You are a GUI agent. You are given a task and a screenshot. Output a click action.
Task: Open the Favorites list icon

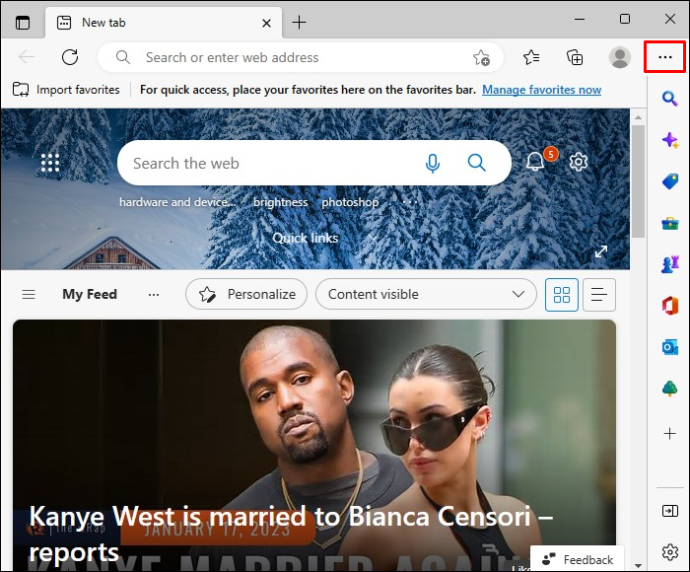click(532, 57)
